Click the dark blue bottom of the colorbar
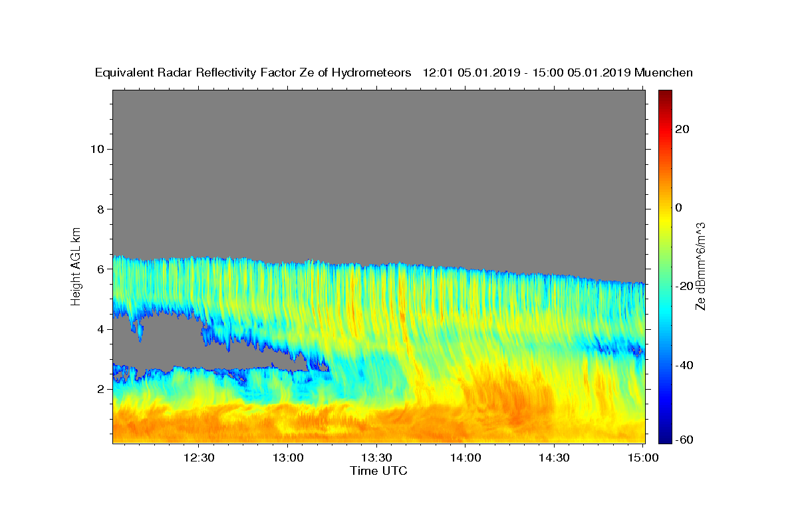Screen dimensions: 798x532 click(665, 438)
